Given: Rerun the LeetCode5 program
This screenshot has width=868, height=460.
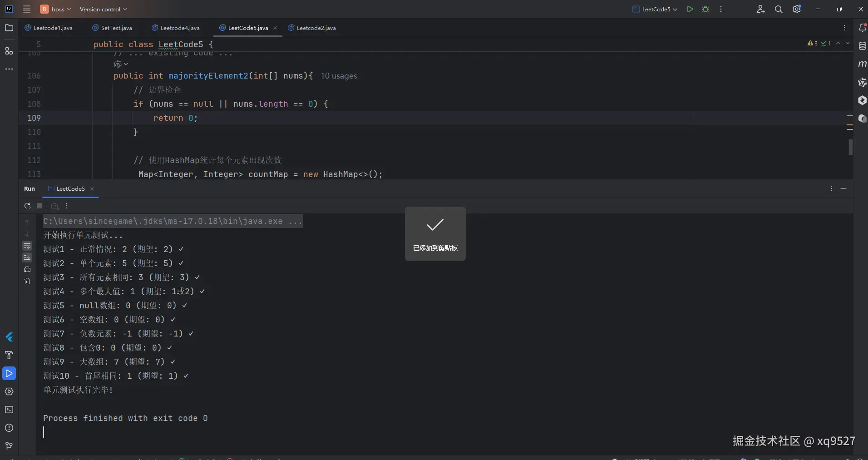Looking at the screenshot, I should point(27,206).
